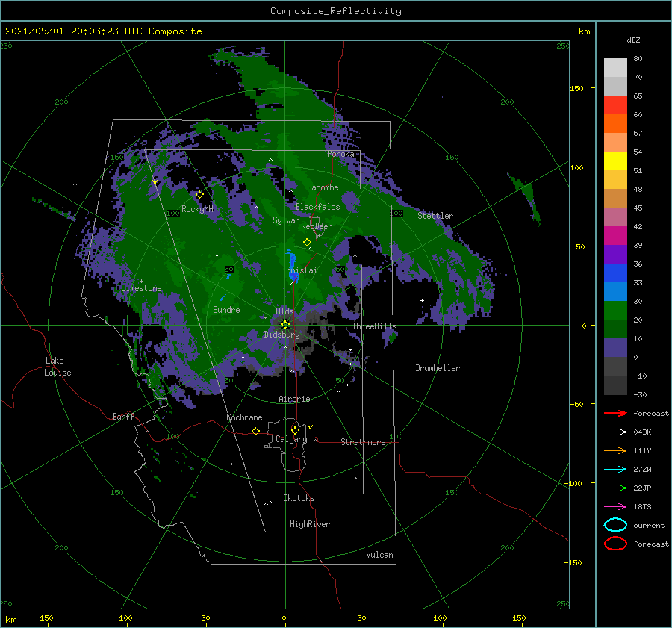Click the dBZ legend heading

633,40
